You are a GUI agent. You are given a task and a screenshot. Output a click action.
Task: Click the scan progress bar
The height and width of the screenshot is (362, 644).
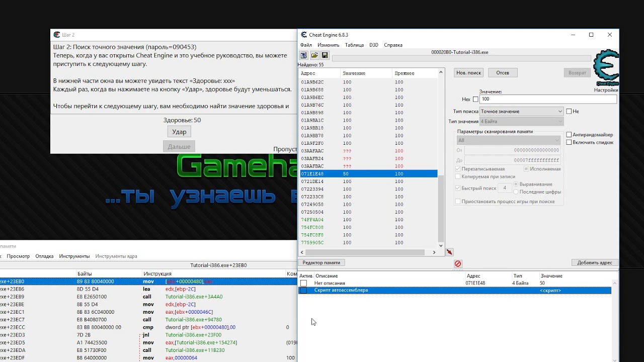pyautogui.click(x=461, y=58)
